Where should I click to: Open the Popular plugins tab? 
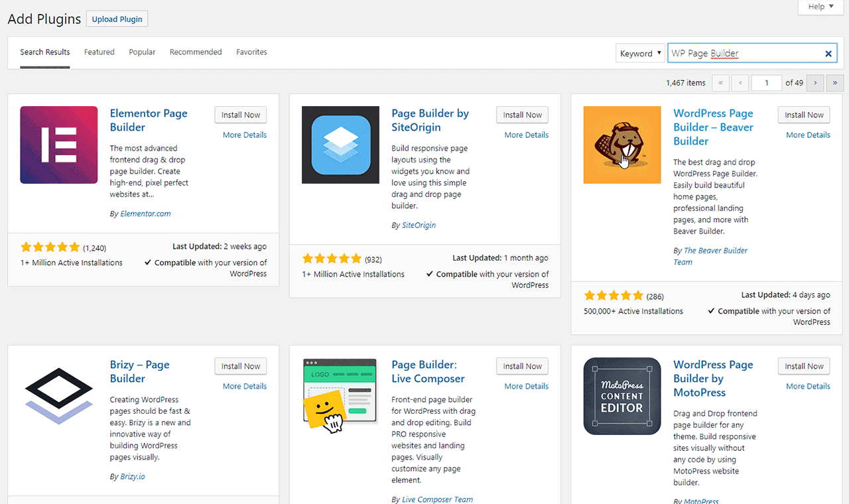point(142,52)
